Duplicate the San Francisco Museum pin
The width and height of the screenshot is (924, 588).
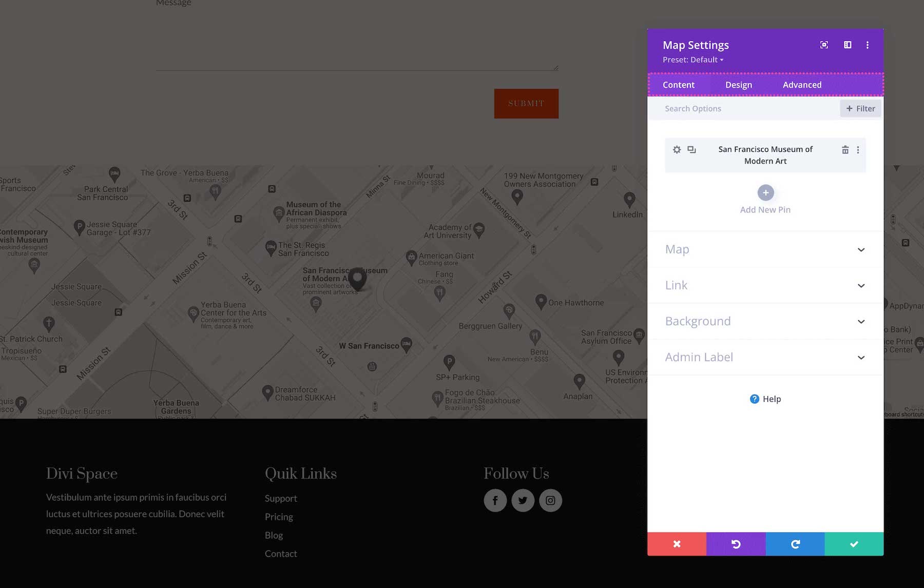(691, 149)
